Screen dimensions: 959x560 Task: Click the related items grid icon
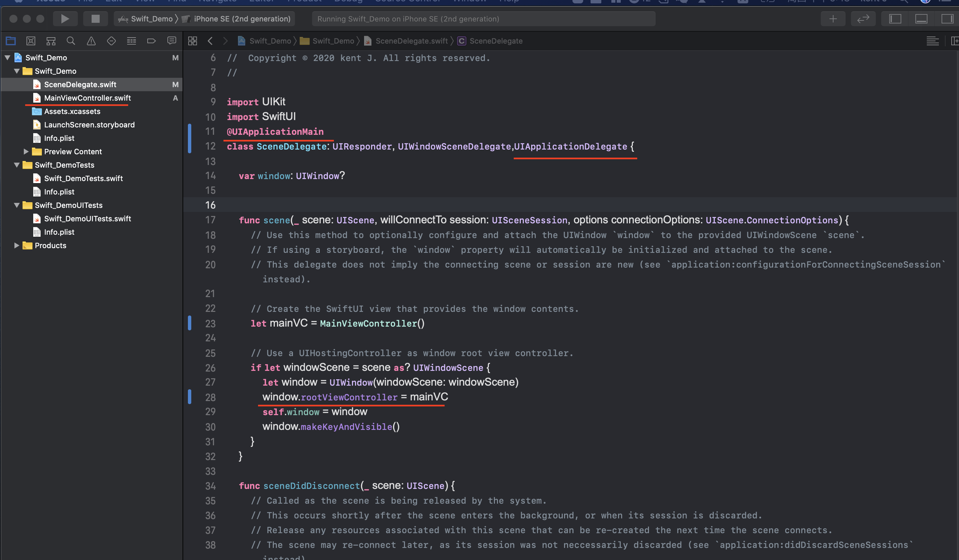(x=193, y=41)
